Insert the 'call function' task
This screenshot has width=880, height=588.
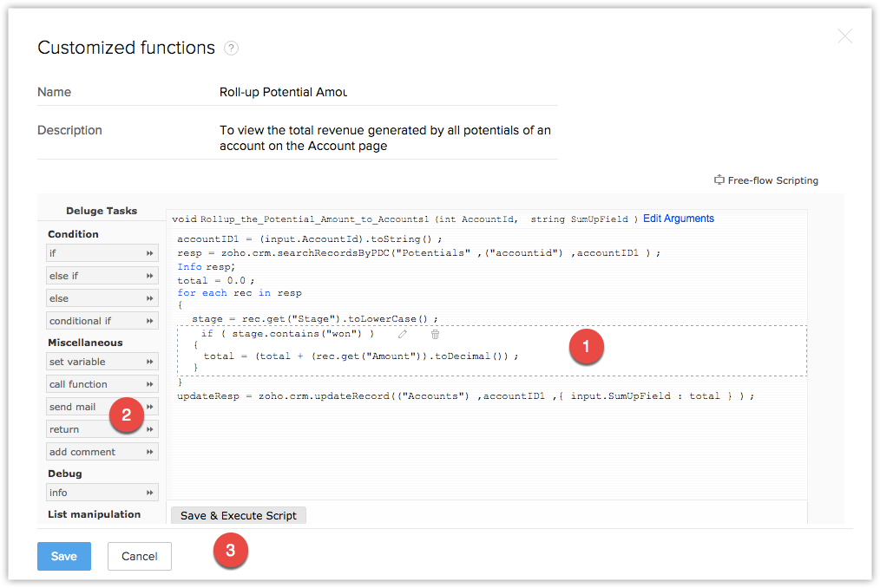pos(102,384)
